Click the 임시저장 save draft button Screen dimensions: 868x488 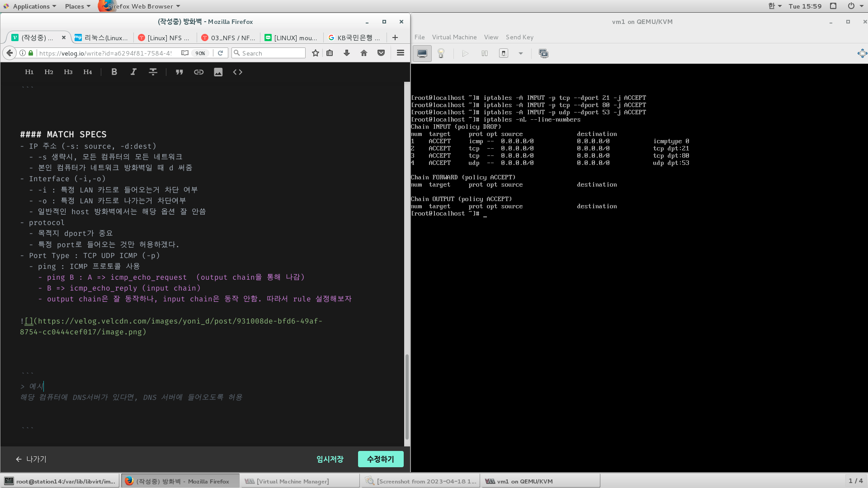tap(330, 459)
